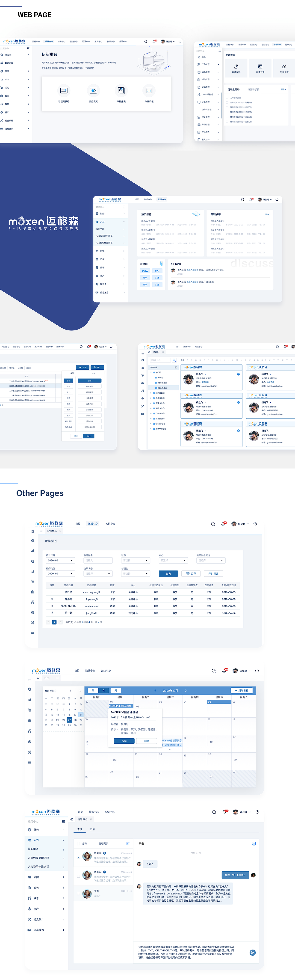
Task: Click search icon in 教师信息表 page header
Action: [x=213, y=524]
